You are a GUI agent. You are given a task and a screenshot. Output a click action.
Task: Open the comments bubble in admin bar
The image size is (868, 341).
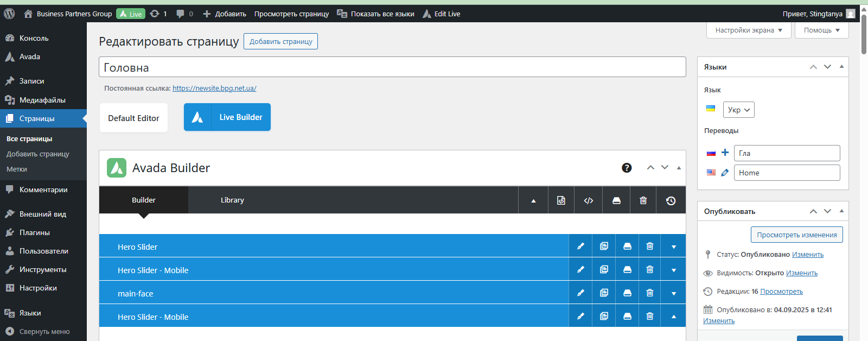click(x=184, y=14)
